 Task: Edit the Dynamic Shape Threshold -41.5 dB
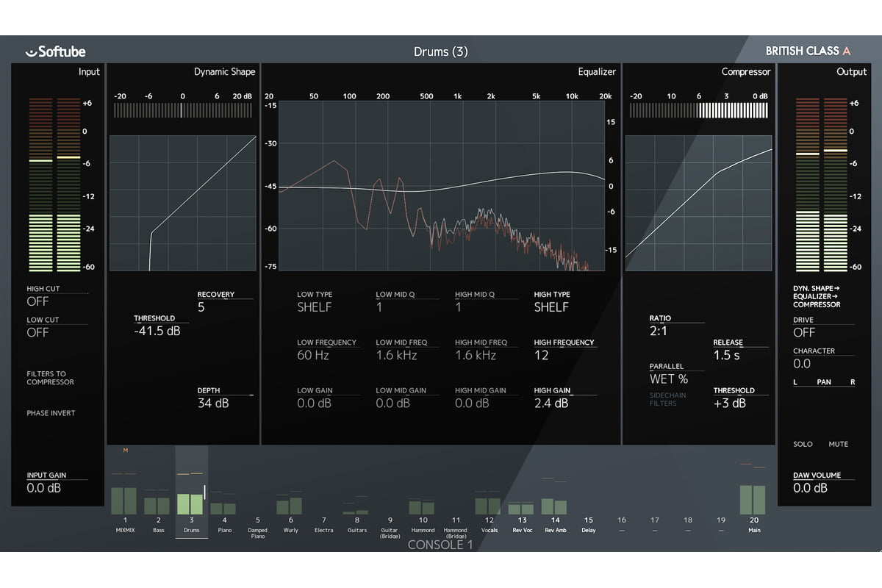(157, 331)
